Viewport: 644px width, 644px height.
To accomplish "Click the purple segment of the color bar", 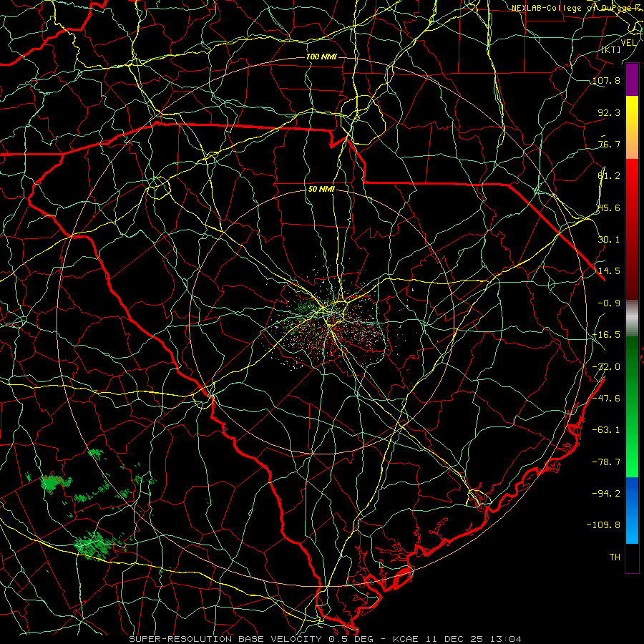I will click(x=632, y=79).
